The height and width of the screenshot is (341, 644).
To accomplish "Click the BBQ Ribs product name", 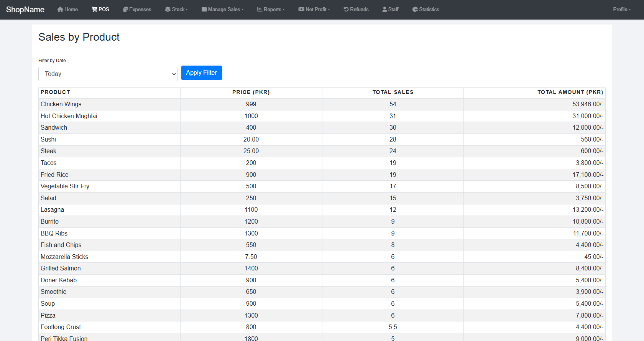I will coord(54,233).
